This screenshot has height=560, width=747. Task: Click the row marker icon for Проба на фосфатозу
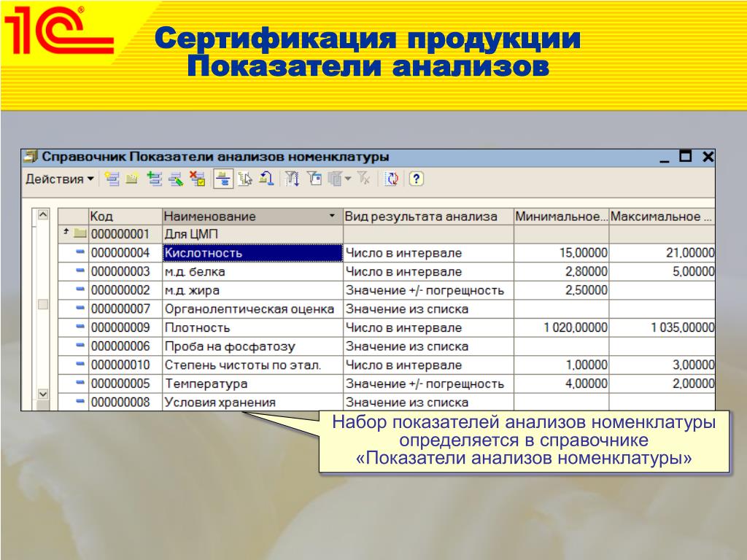(80, 345)
